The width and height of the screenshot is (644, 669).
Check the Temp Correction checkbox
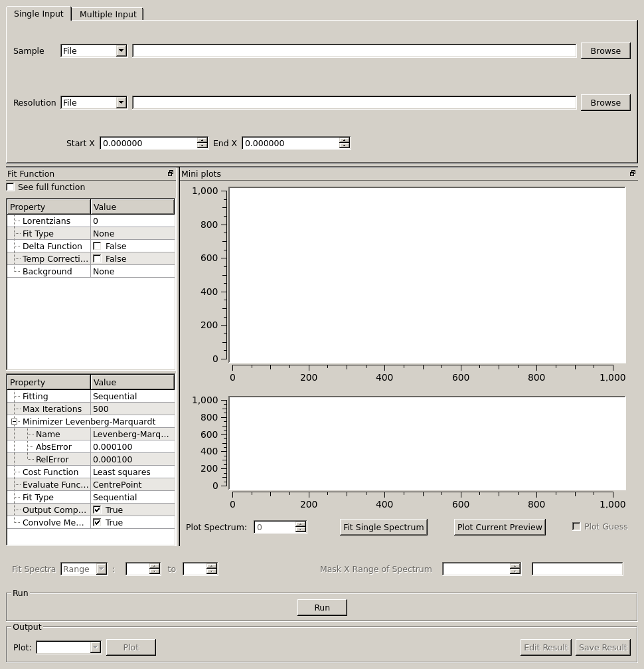point(98,258)
